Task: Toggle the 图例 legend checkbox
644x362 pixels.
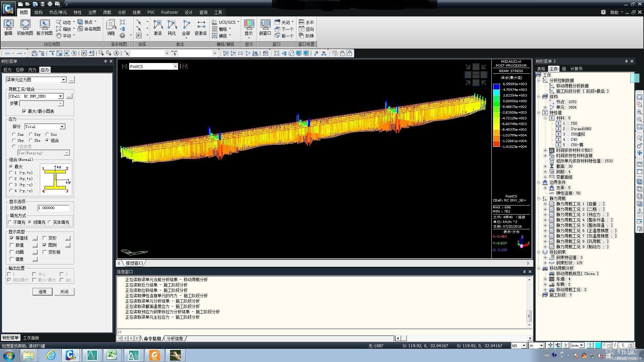Action: click(x=45, y=245)
